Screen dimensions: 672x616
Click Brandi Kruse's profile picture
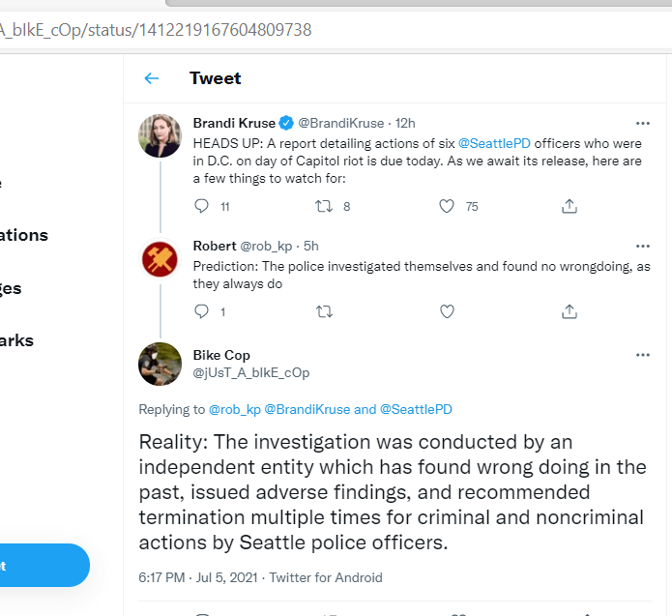pyautogui.click(x=160, y=135)
